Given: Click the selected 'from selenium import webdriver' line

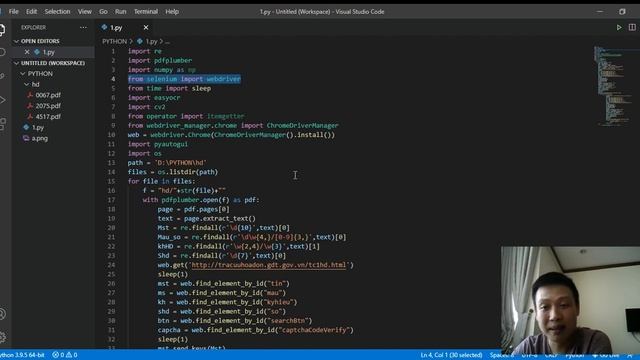Looking at the screenshot, I should click(x=184, y=79).
